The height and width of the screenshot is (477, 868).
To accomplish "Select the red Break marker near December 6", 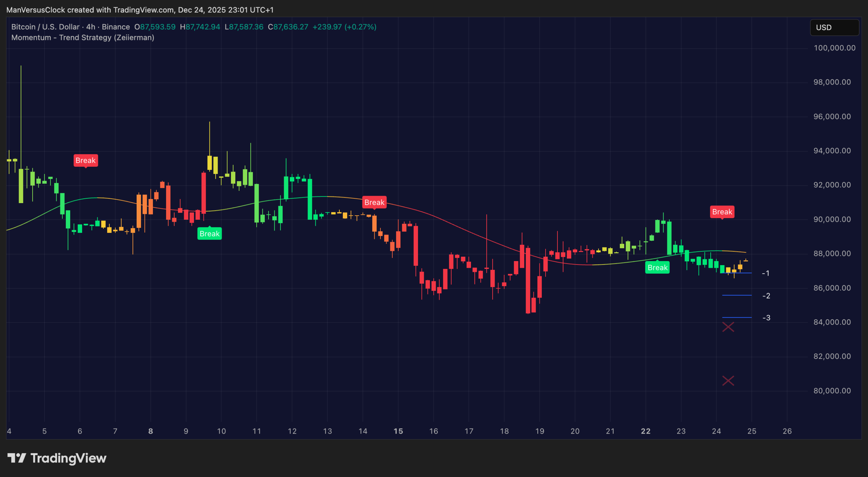I will point(85,160).
